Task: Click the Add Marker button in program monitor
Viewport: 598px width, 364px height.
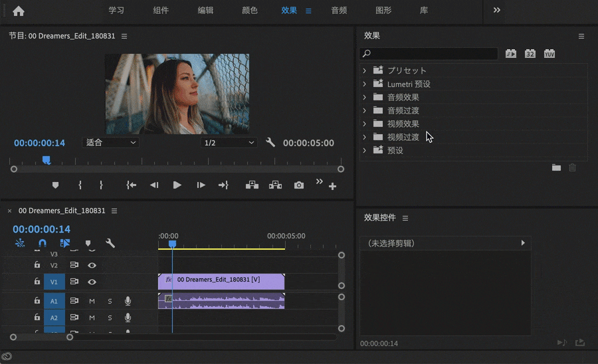Action: pos(55,185)
